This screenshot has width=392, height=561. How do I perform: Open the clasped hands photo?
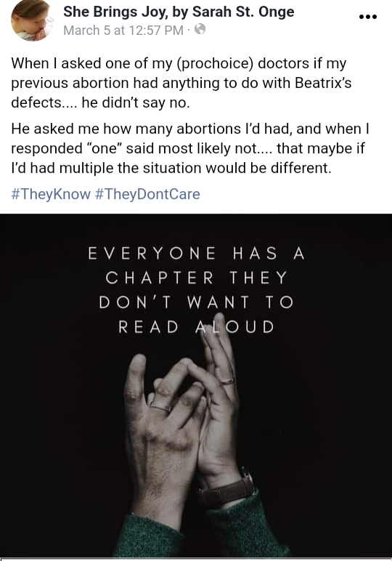(x=196, y=385)
